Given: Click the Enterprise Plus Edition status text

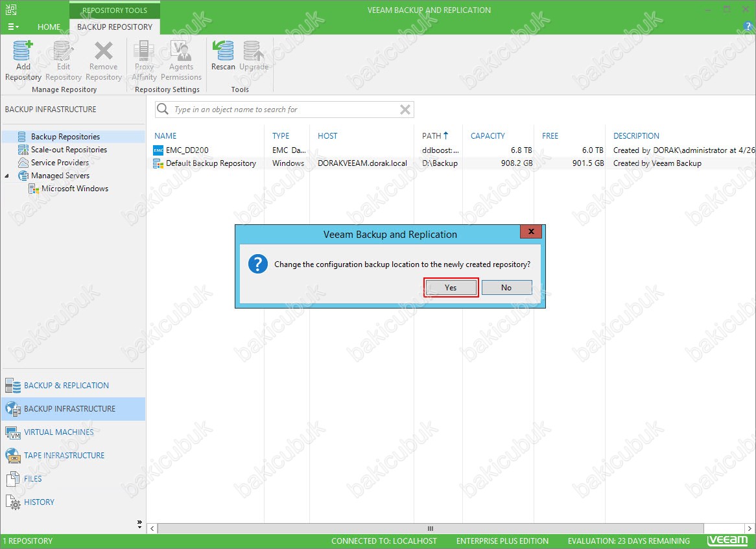Looking at the screenshot, I should [502, 541].
